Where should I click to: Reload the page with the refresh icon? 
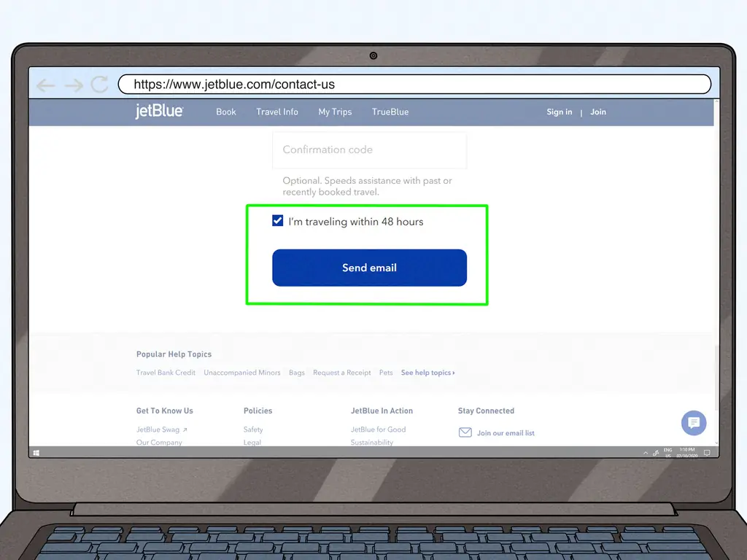coord(99,85)
